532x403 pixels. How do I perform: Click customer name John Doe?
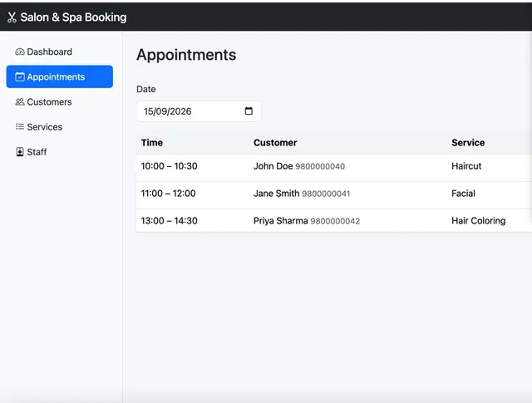coord(273,166)
